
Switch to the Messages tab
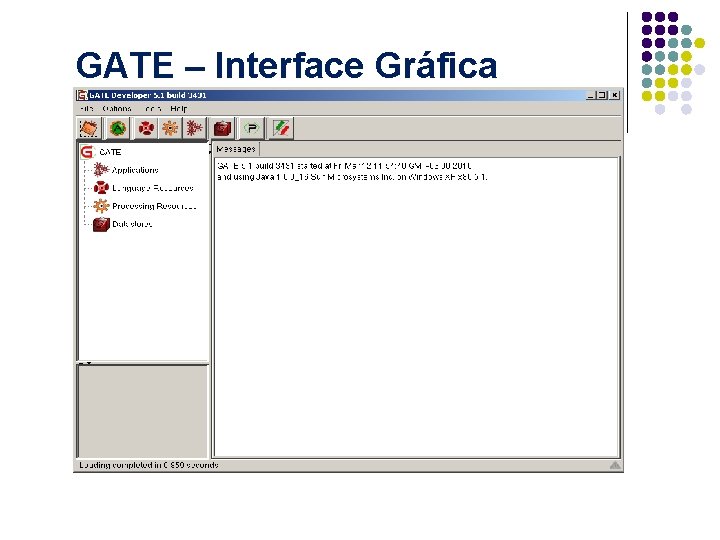point(236,149)
